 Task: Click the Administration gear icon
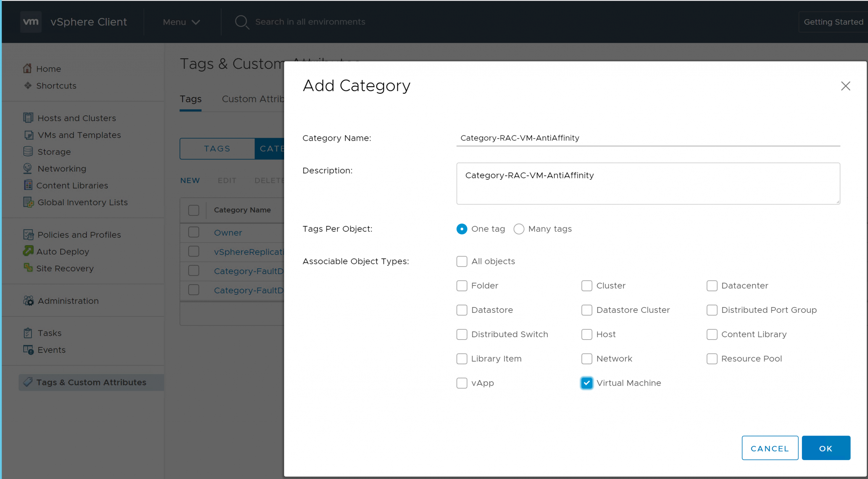pyautogui.click(x=28, y=301)
